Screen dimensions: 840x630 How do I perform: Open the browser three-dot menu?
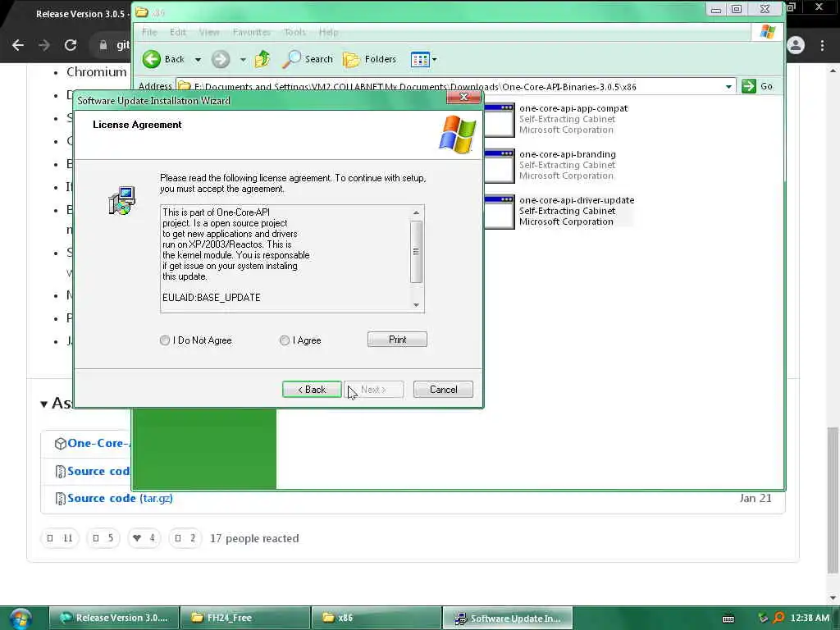click(x=822, y=45)
